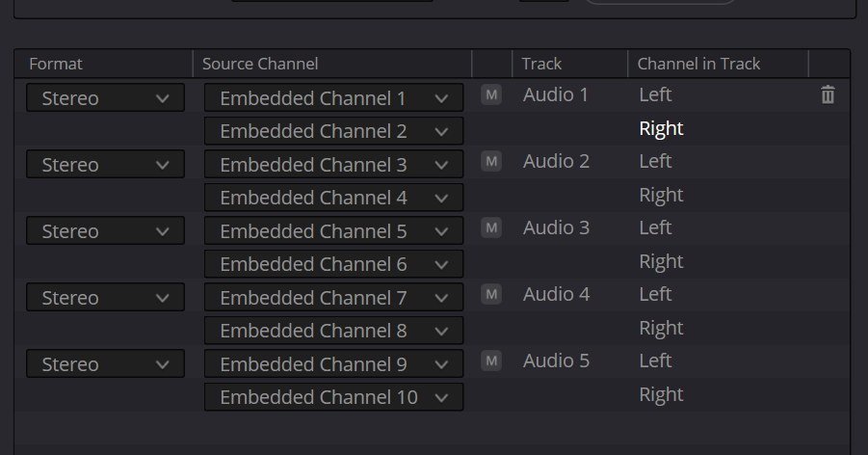Mute Audio 1 using its M button
Screen dimensions: 868x455
click(491, 94)
